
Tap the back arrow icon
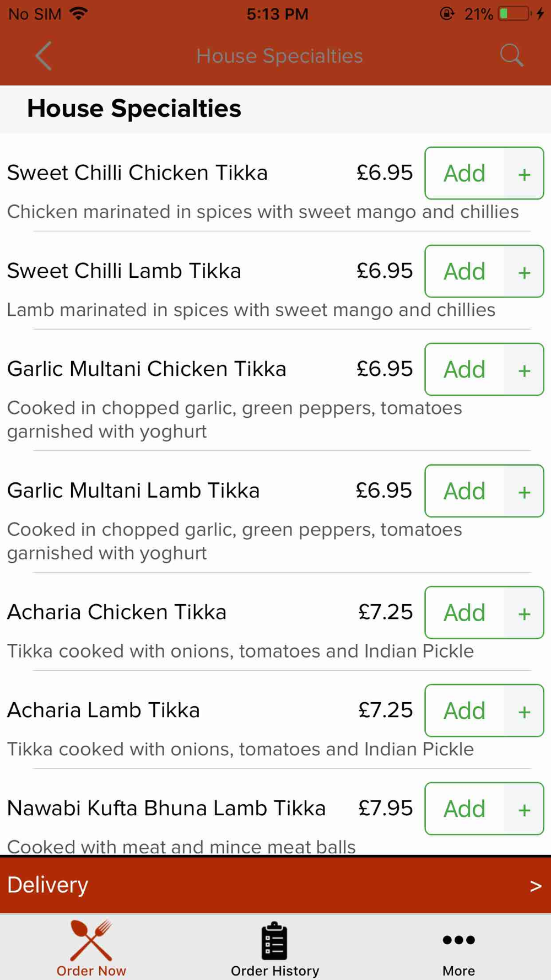point(44,56)
